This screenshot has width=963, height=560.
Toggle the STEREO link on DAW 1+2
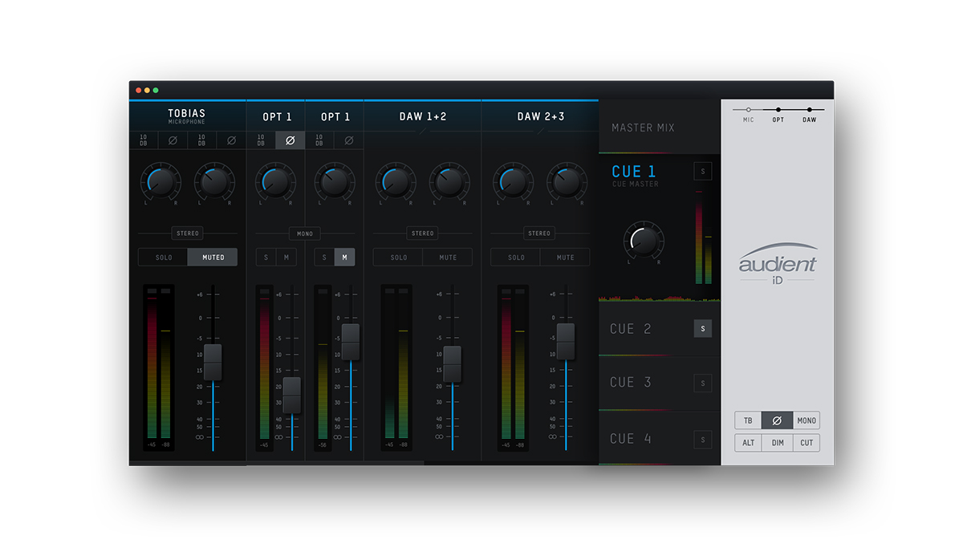pyautogui.click(x=422, y=233)
